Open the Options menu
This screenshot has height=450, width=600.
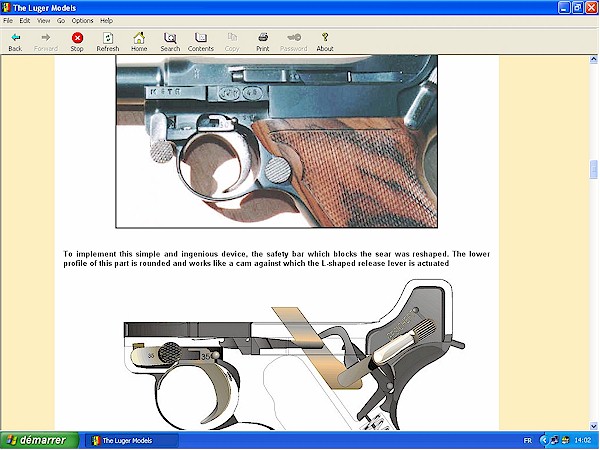(x=82, y=21)
